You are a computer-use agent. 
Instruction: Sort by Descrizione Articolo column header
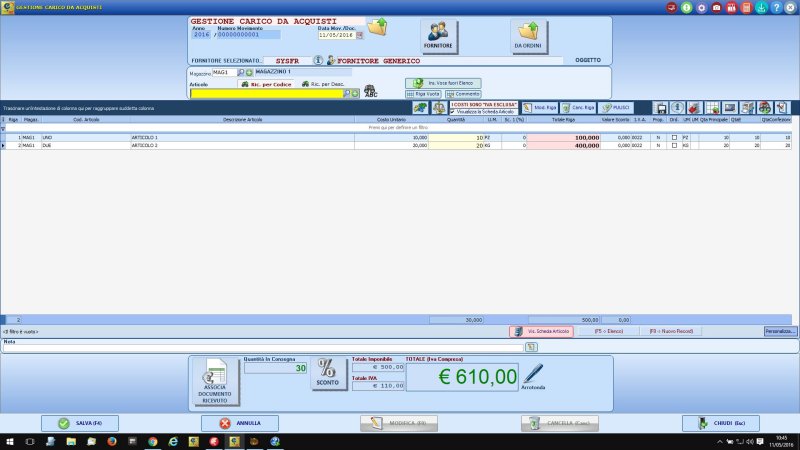(x=242, y=119)
